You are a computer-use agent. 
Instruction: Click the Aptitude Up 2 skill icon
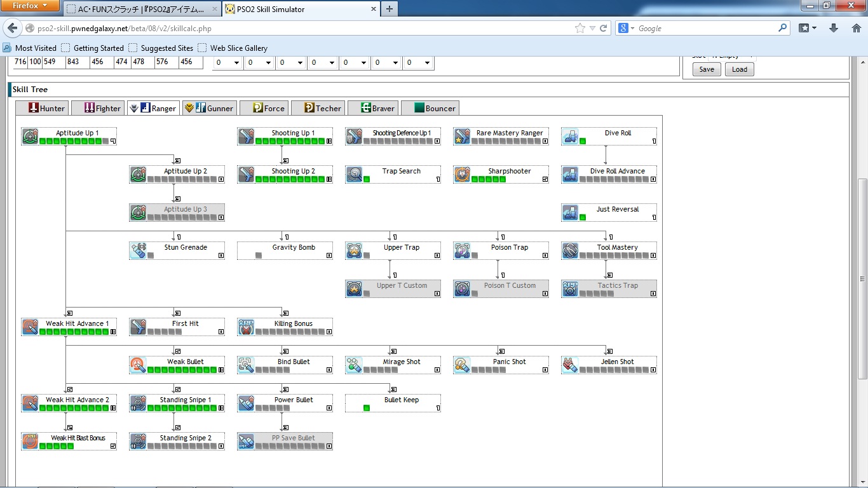point(138,175)
